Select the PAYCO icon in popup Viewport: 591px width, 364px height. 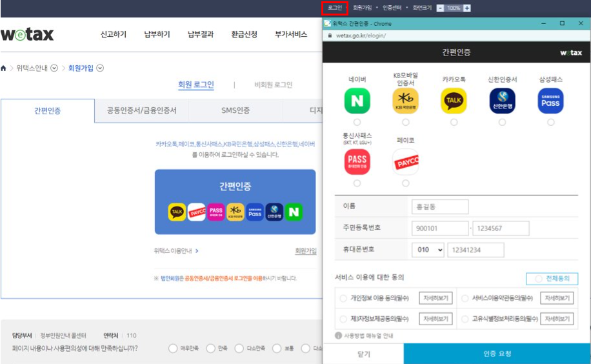coord(406,162)
